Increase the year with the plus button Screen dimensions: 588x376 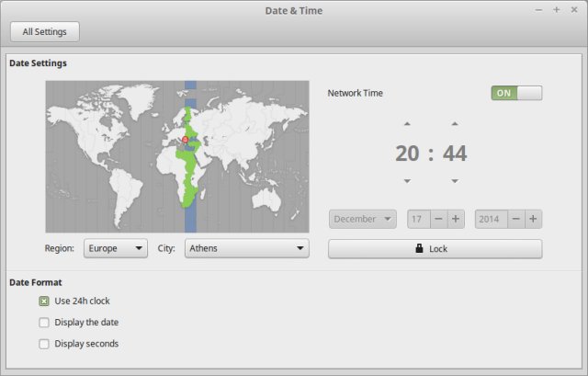click(533, 219)
